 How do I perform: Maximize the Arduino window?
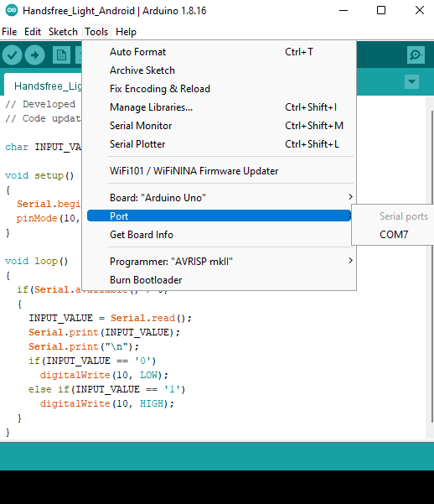coord(381,10)
